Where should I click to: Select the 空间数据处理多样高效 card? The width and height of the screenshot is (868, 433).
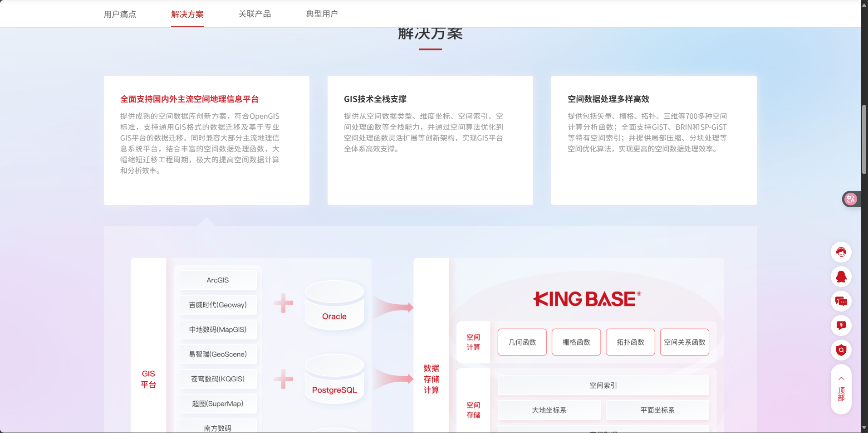coord(654,140)
